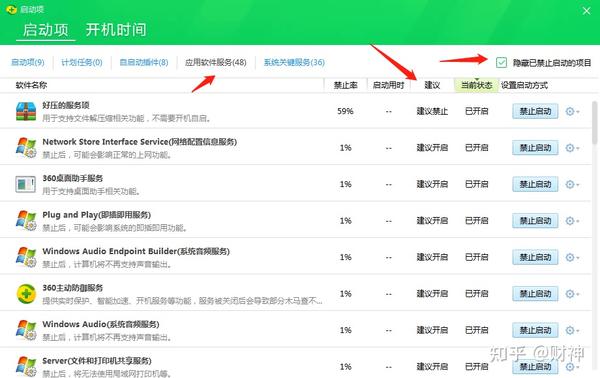Viewport: 600px width, 378px height.
Task: Click the 设置启动方式 column header
Action: (524, 85)
